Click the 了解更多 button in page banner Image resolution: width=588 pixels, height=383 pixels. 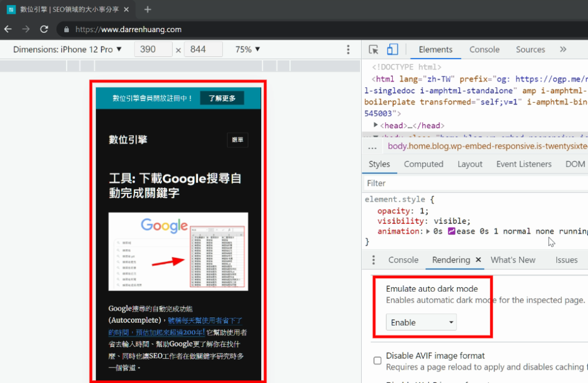(x=222, y=98)
